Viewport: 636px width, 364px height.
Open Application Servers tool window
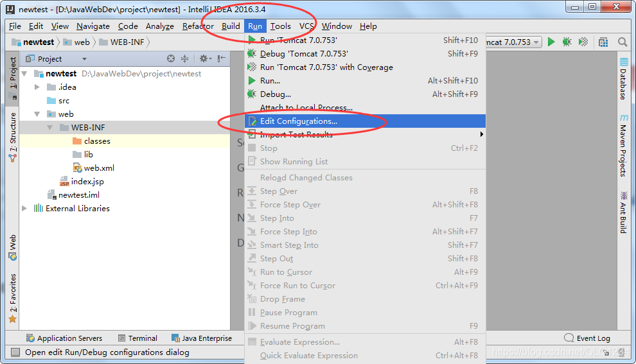tap(64, 338)
